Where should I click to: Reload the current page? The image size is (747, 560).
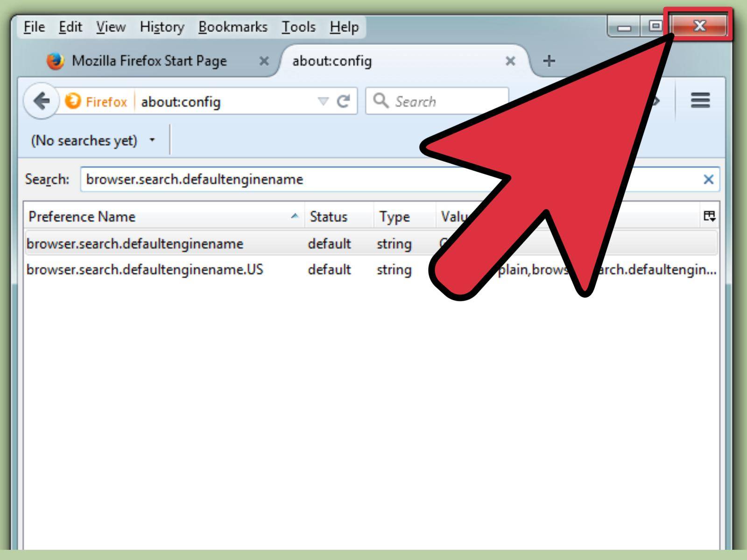point(344,101)
